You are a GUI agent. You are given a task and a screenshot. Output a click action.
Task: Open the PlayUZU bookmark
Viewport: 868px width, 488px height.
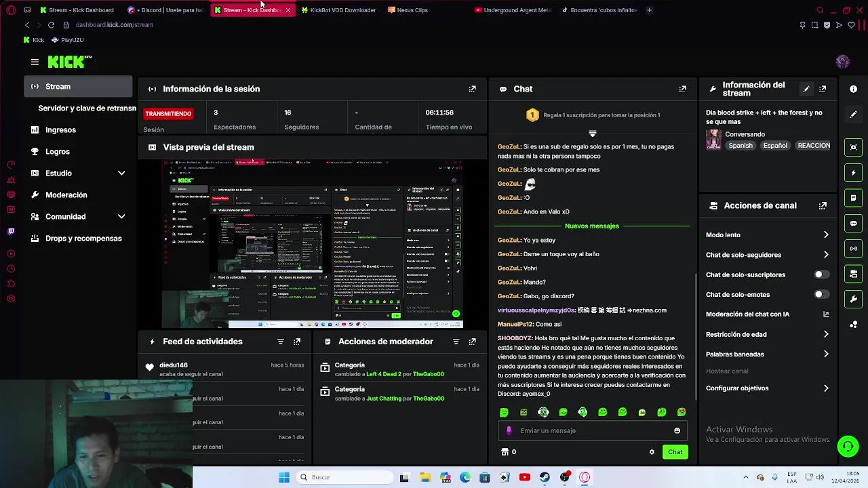pyautogui.click(x=68, y=40)
